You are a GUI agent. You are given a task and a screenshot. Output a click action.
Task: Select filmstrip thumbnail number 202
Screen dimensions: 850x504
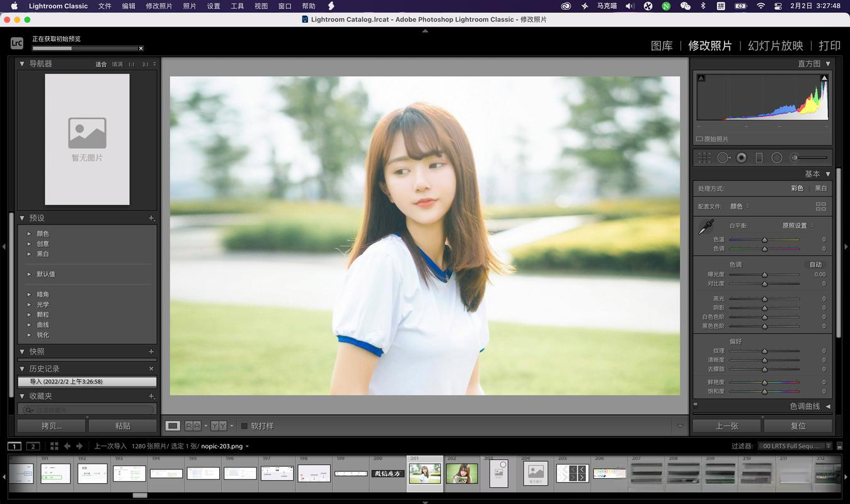(461, 474)
